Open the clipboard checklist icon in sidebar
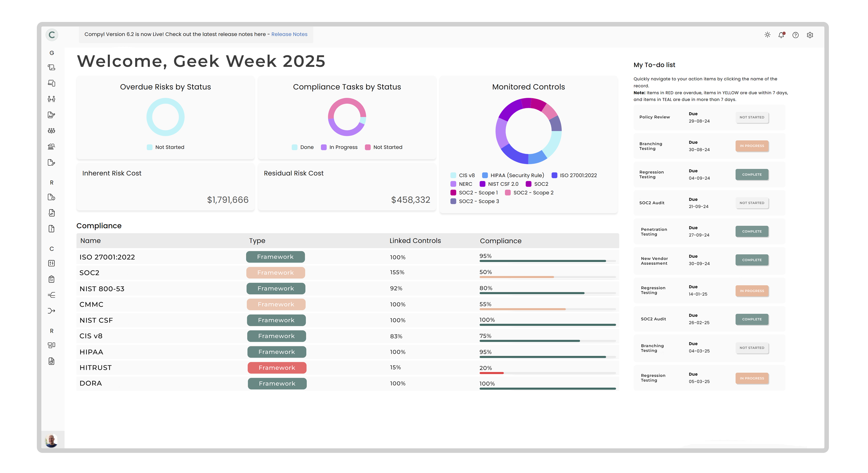 tap(52, 279)
